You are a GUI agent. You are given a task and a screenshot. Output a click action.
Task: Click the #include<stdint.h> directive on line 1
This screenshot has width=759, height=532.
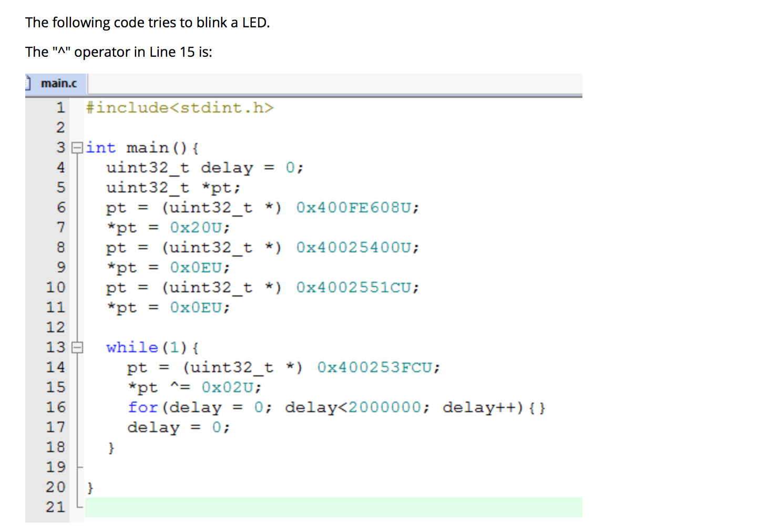tap(180, 107)
